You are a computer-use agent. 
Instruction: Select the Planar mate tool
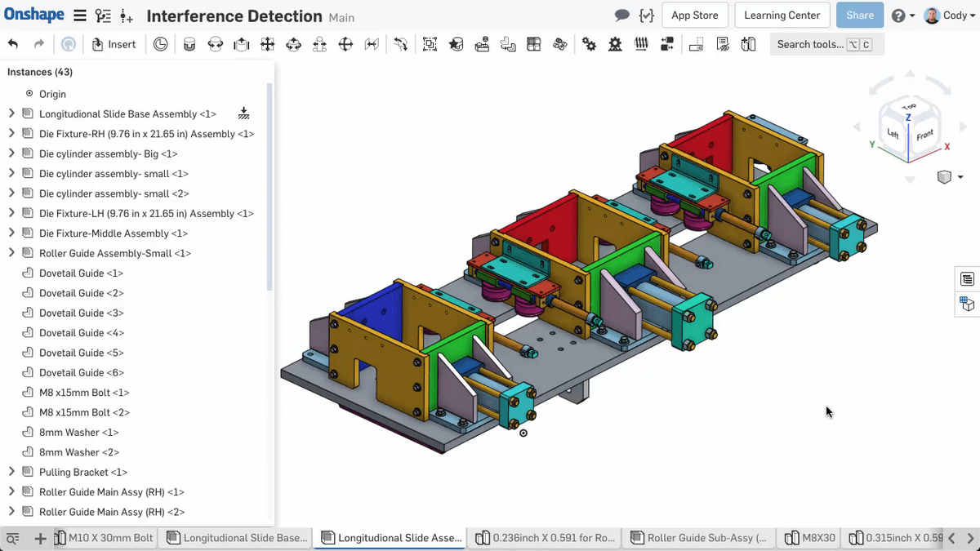(267, 44)
